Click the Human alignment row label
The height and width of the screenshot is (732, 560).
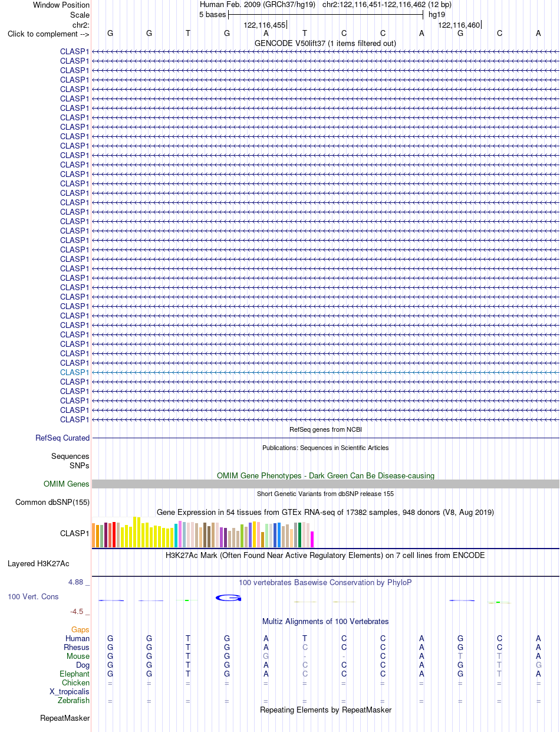click(78, 639)
